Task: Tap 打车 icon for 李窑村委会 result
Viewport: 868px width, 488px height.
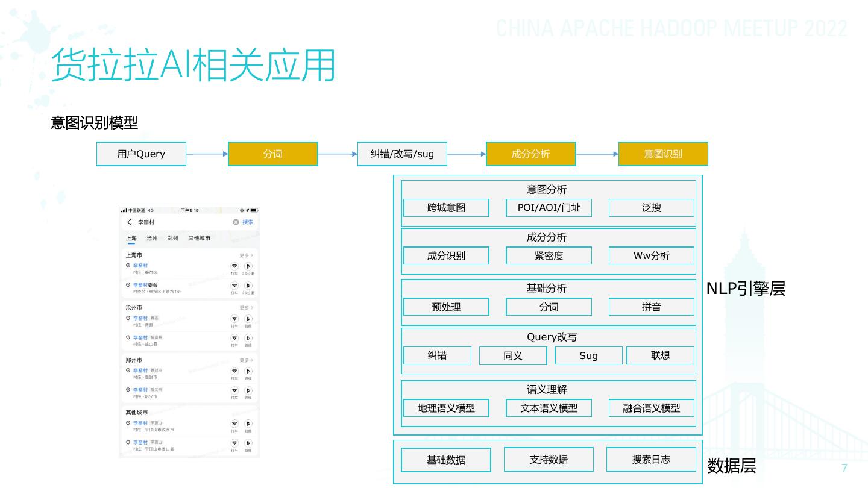Action: 234,286
